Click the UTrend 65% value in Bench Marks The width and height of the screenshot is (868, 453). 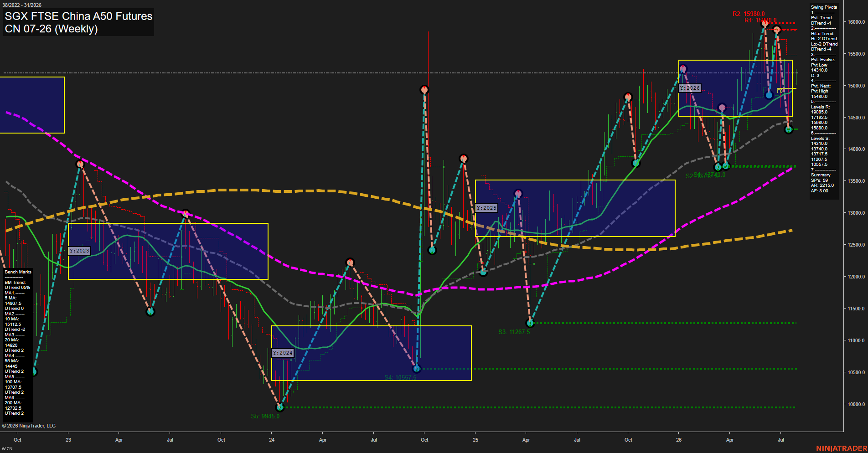(17, 288)
